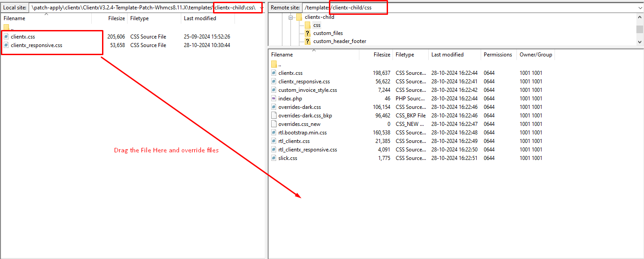
Task: Click the overrides-dark.css_bkp blank file icon
Action: pos(274,116)
